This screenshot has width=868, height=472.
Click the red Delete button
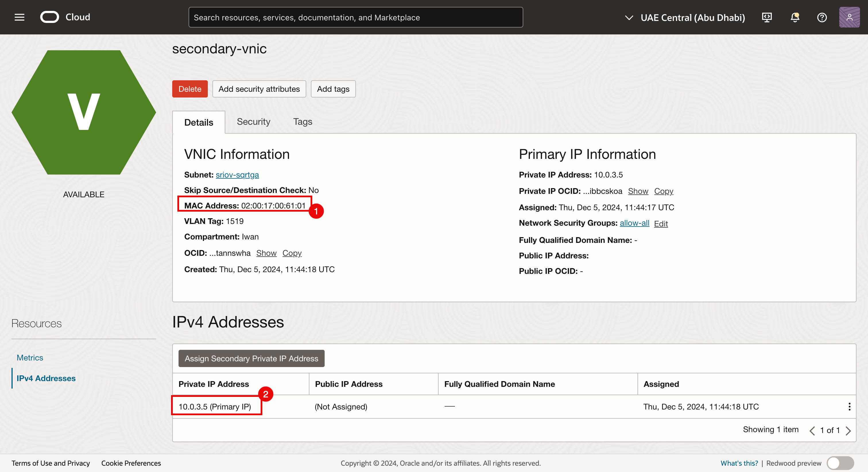190,89
